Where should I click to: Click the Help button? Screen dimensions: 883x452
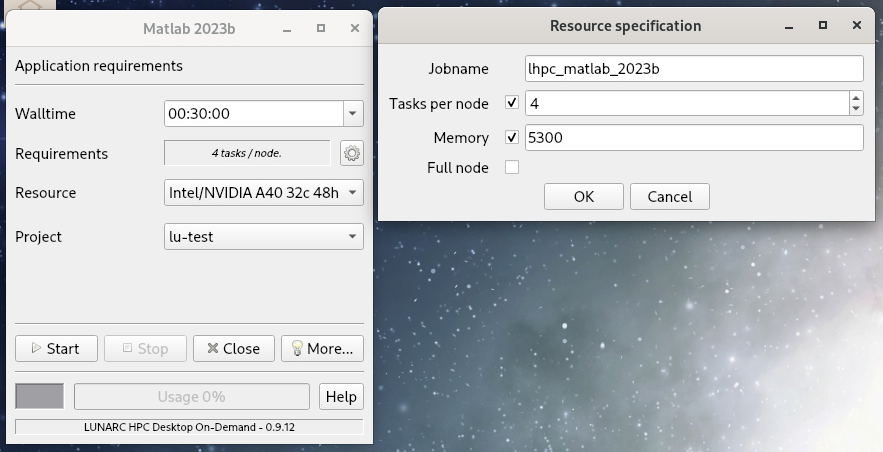point(341,397)
